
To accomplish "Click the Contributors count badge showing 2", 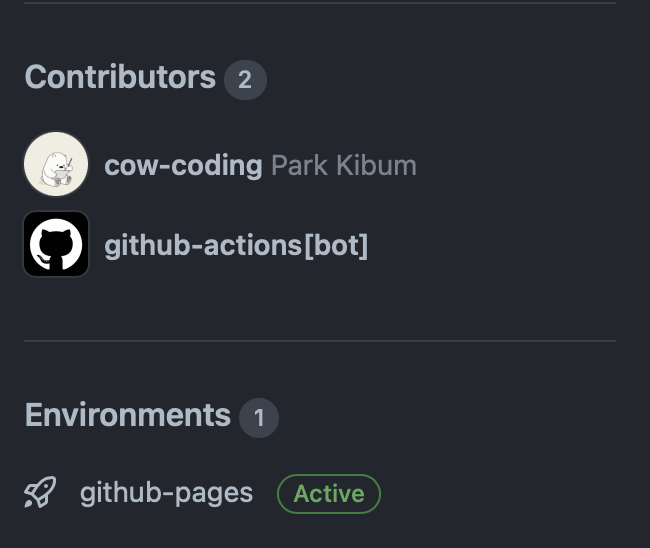I will (x=245, y=80).
